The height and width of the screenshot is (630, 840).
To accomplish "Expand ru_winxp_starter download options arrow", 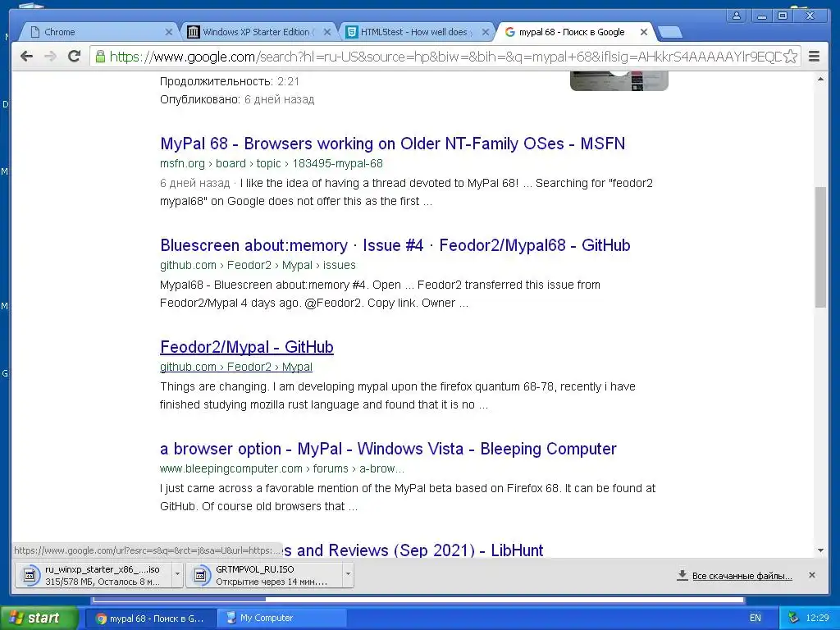I will pos(177,575).
